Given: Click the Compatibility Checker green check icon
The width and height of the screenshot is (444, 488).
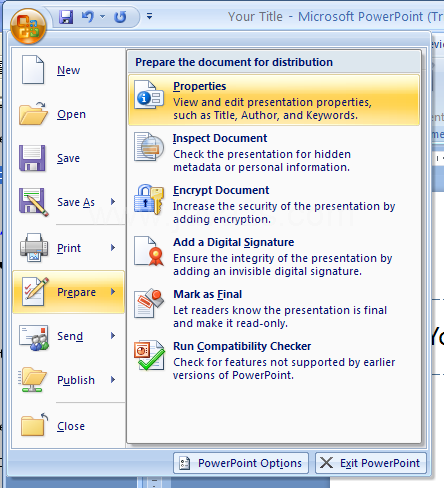Looking at the screenshot, I should coord(149,355).
